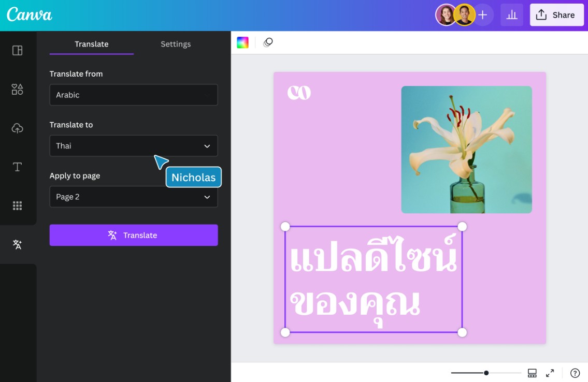Open the grid view pages icon
This screenshot has width=588, height=382.
[x=532, y=373]
